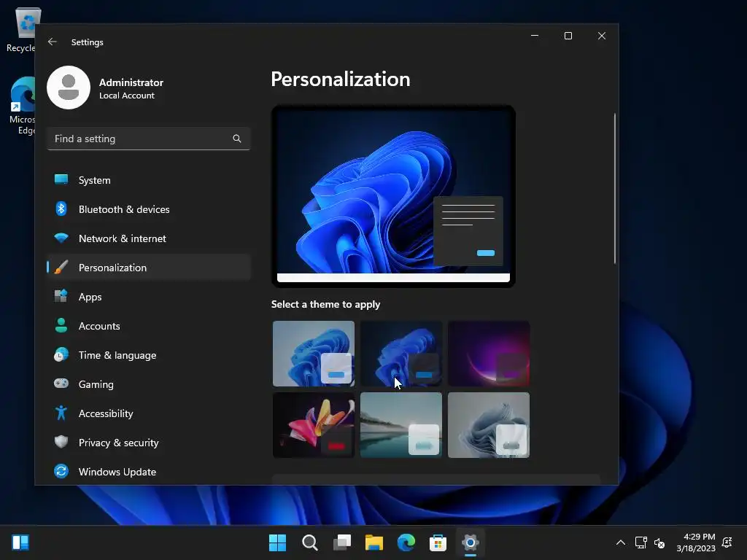Viewport: 747px width, 560px height.
Task: Click the Personalization paintbrush icon
Action: coord(61,267)
